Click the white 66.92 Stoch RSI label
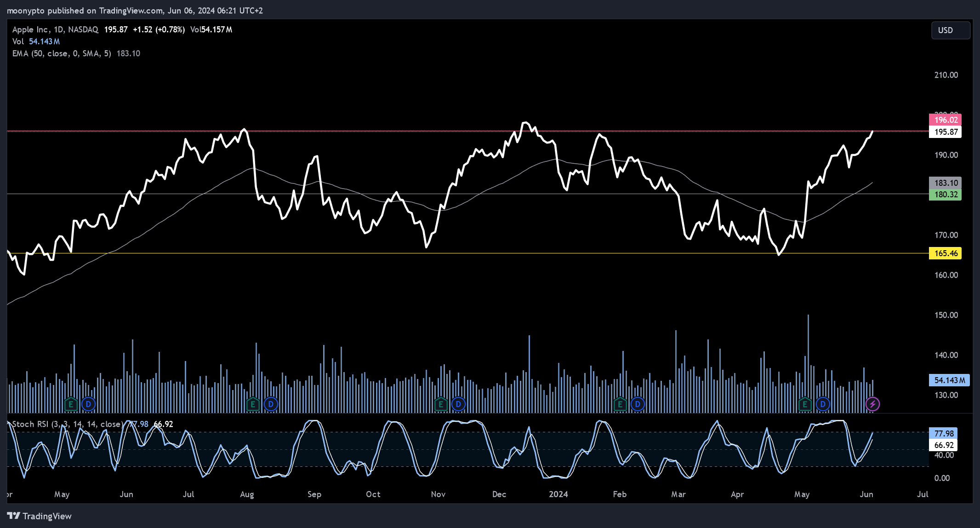980x528 pixels. [944, 445]
